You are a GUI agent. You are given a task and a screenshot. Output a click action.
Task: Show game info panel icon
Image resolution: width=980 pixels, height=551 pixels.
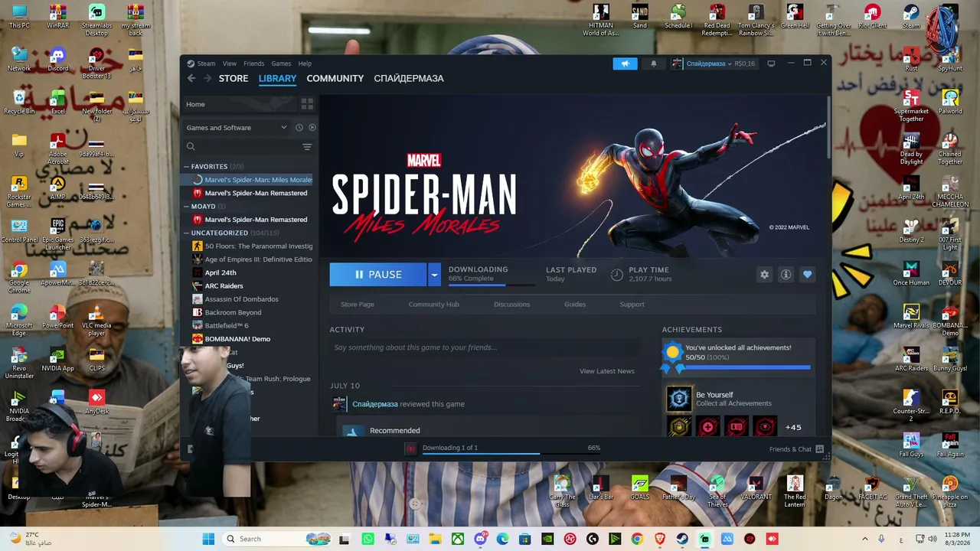(786, 274)
